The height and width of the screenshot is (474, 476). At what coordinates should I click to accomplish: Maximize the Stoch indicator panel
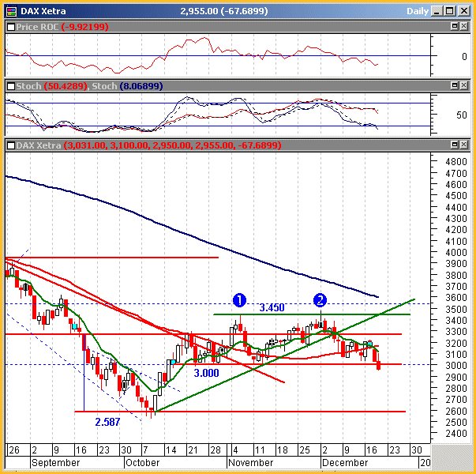455,85
